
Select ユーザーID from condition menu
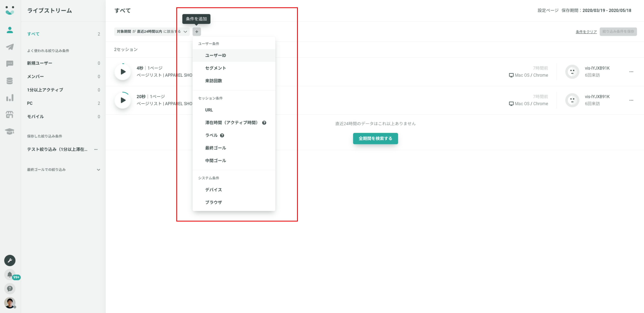(x=215, y=56)
